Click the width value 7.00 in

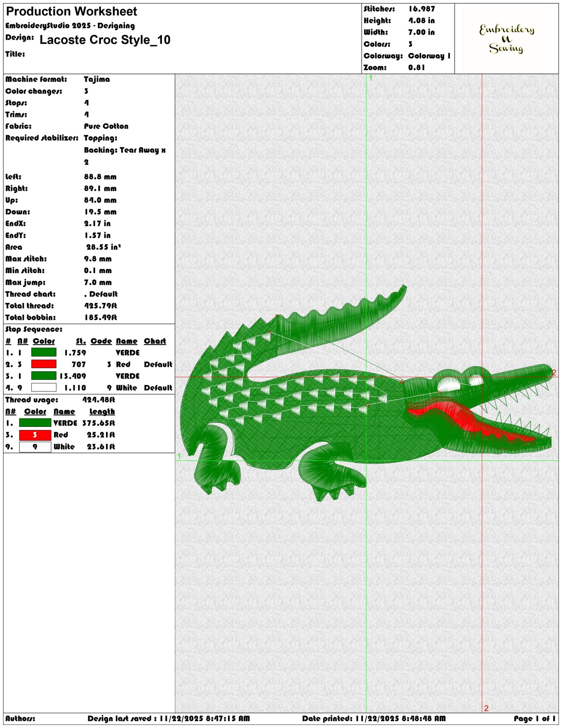click(x=421, y=32)
